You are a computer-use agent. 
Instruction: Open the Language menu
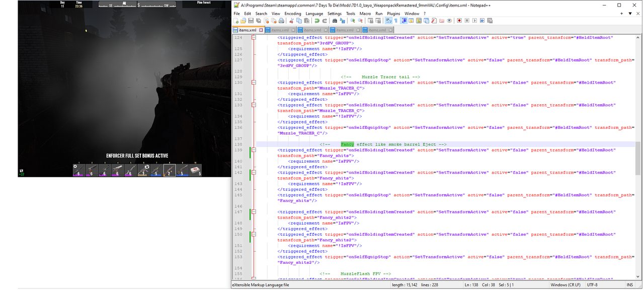coord(314,14)
